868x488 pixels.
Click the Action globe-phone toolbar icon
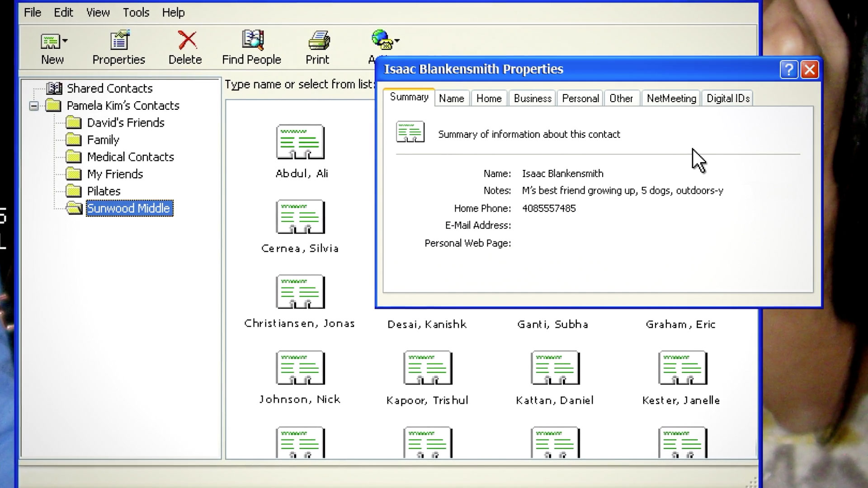pos(382,40)
